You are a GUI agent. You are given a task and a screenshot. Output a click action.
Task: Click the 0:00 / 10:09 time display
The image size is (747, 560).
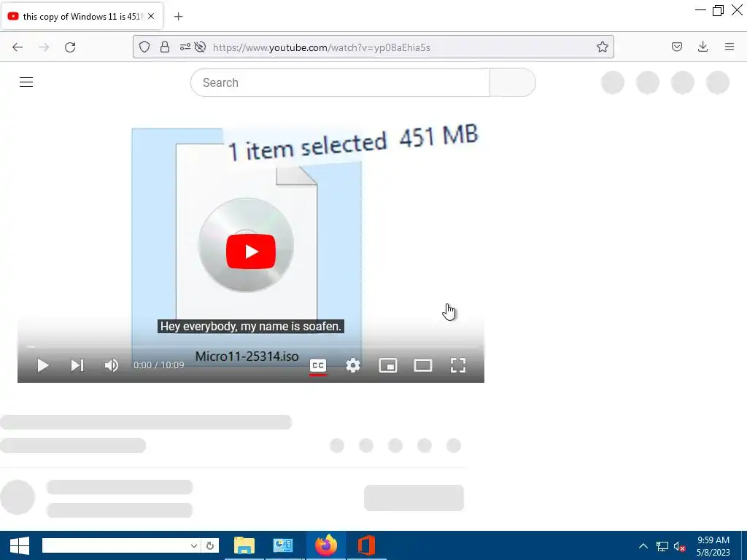click(x=158, y=365)
